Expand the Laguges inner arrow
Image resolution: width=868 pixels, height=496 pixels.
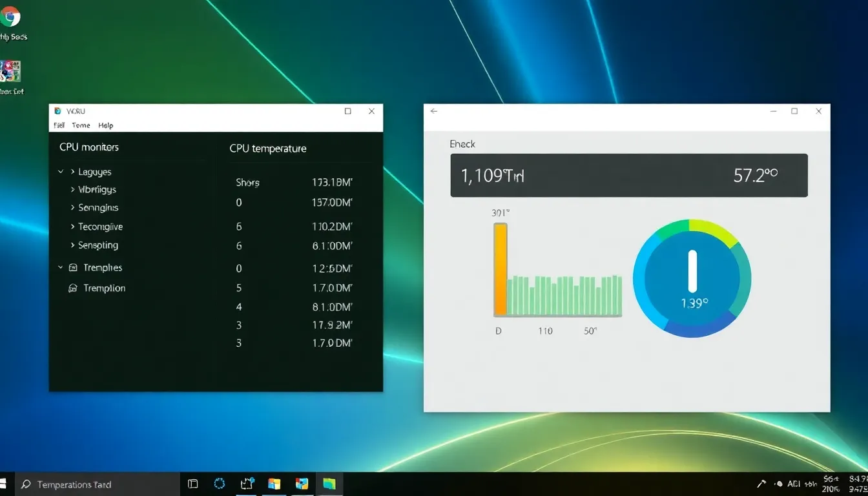pos(72,172)
